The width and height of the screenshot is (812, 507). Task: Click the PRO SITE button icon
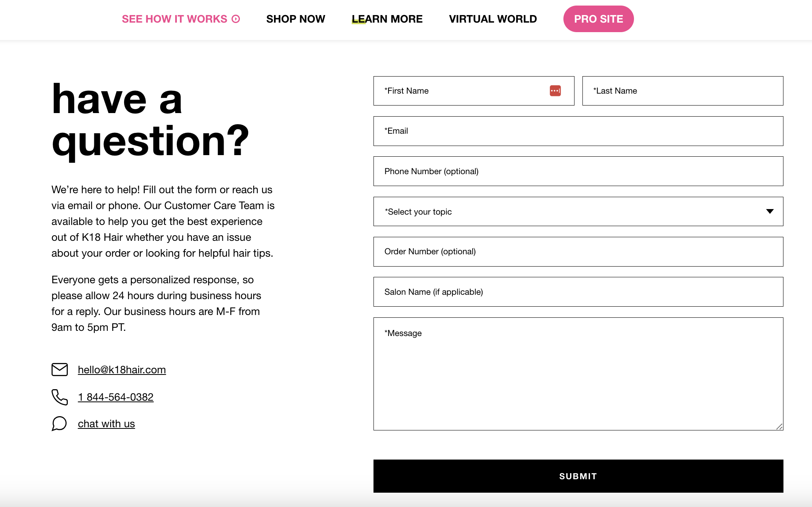tap(598, 19)
